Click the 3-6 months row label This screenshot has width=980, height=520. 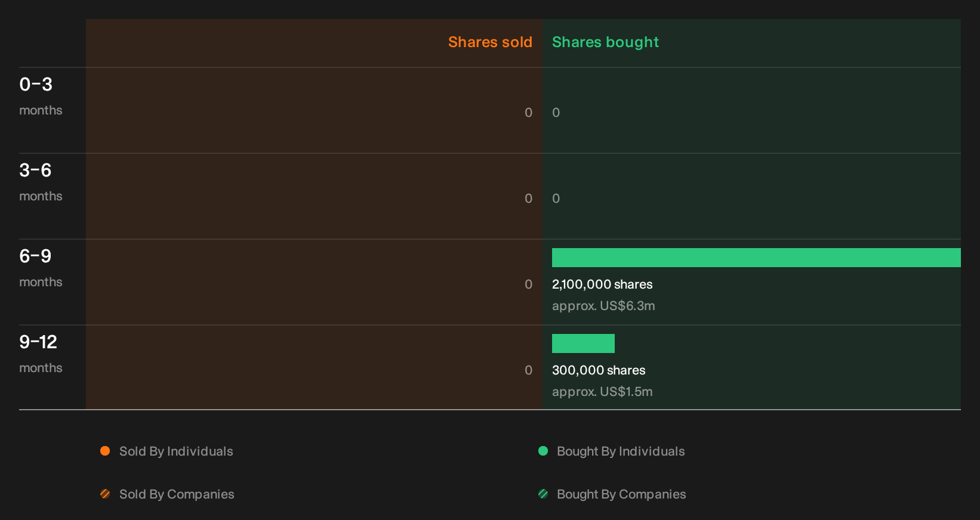click(41, 182)
